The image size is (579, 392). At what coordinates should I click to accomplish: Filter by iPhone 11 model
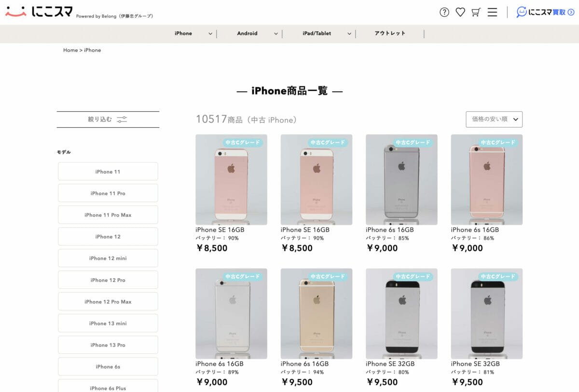click(x=108, y=171)
